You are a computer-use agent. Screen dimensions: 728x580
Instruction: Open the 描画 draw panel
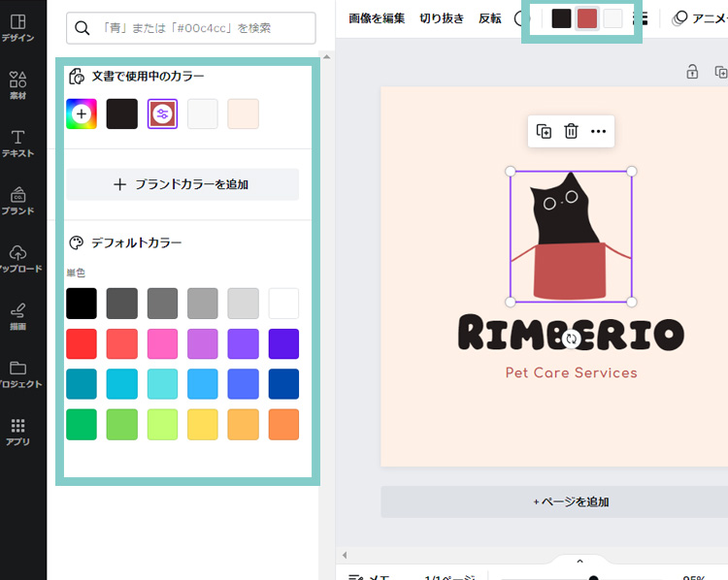coord(17,316)
